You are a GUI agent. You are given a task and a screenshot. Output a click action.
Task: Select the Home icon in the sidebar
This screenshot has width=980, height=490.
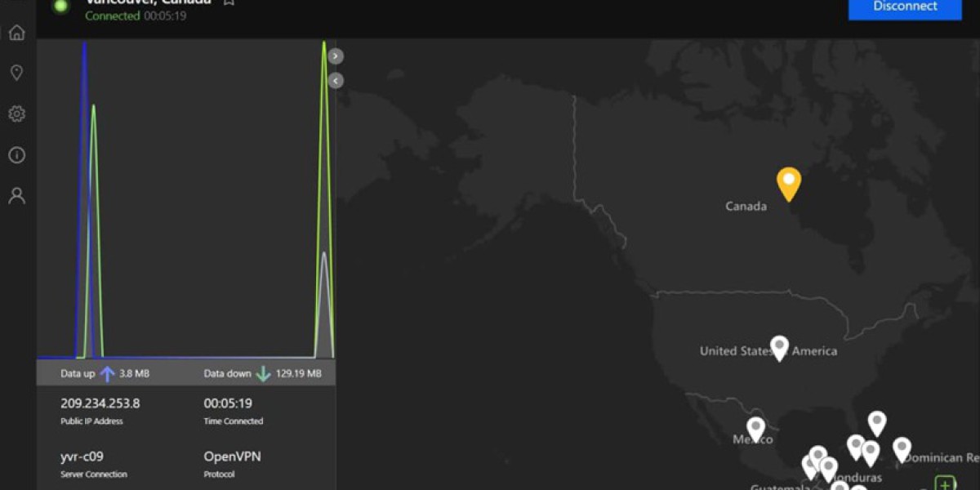(x=16, y=33)
